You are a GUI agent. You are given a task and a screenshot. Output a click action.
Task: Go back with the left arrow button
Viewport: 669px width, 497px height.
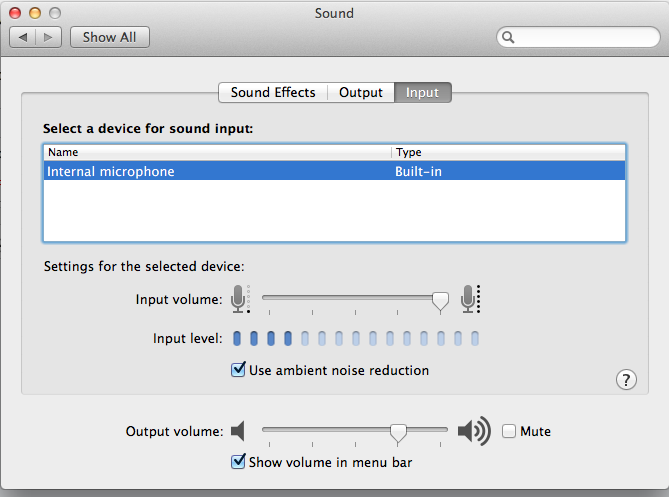point(23,37)
